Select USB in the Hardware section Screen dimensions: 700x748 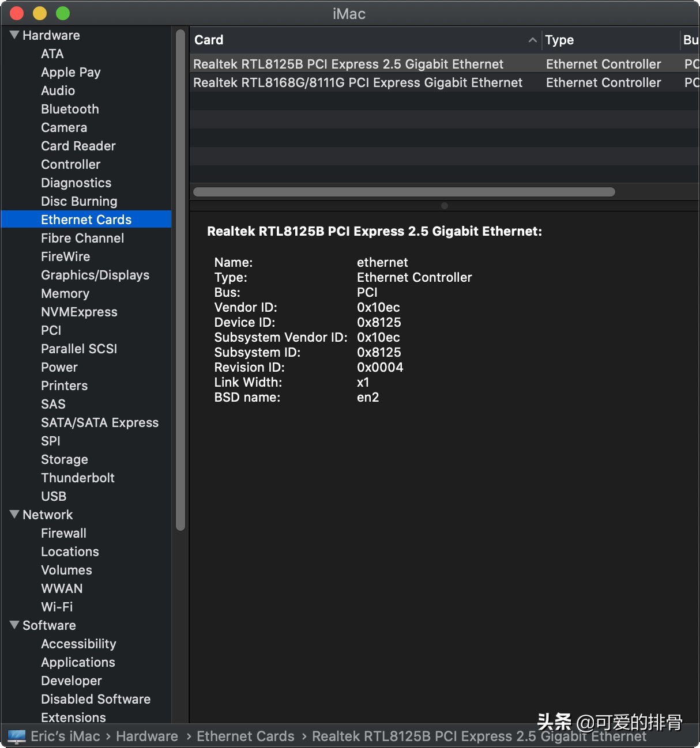tap(53, 496)
